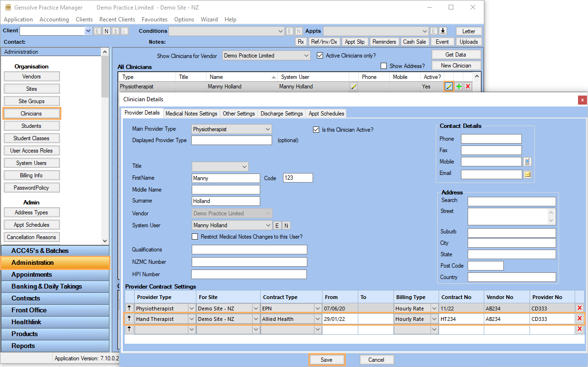Expand the Billing Type dropdown for the EPN contract

[433, 308]
